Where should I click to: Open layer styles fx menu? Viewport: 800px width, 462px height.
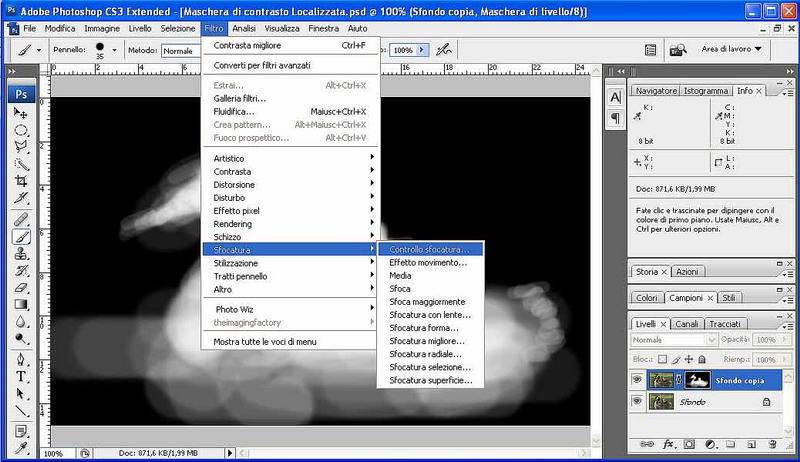pos(668,444)
